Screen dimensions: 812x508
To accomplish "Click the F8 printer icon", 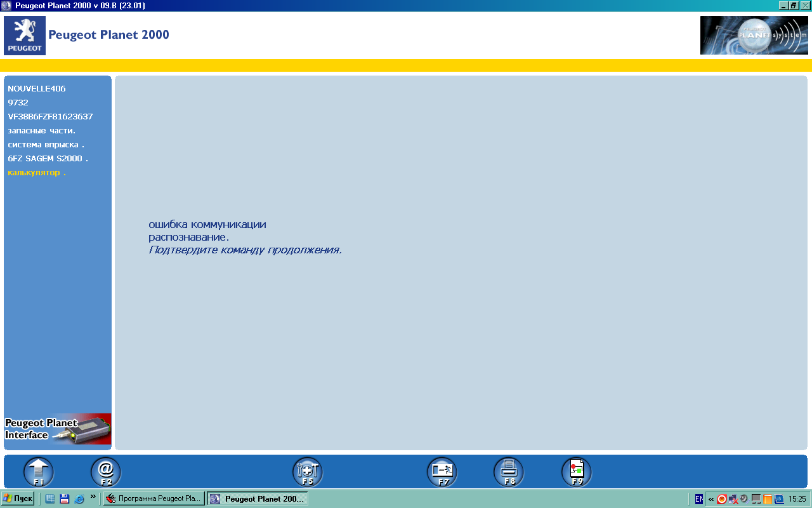I will [x=509, y=472].
